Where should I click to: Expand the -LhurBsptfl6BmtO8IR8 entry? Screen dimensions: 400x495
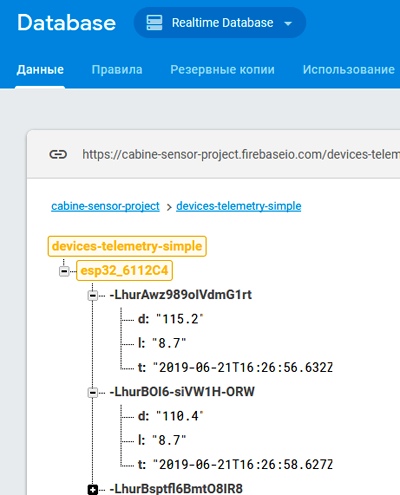coord(93,489)
